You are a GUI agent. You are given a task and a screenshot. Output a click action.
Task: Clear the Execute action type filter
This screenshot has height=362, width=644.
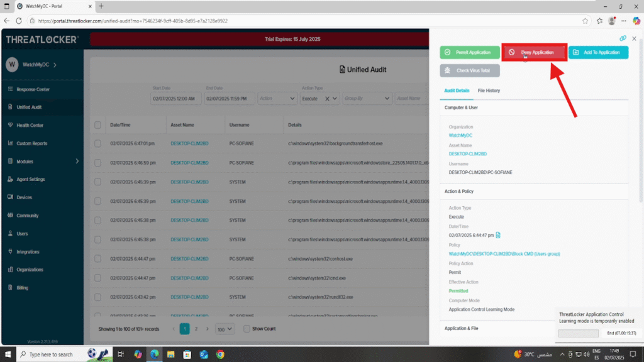[327, 99]
